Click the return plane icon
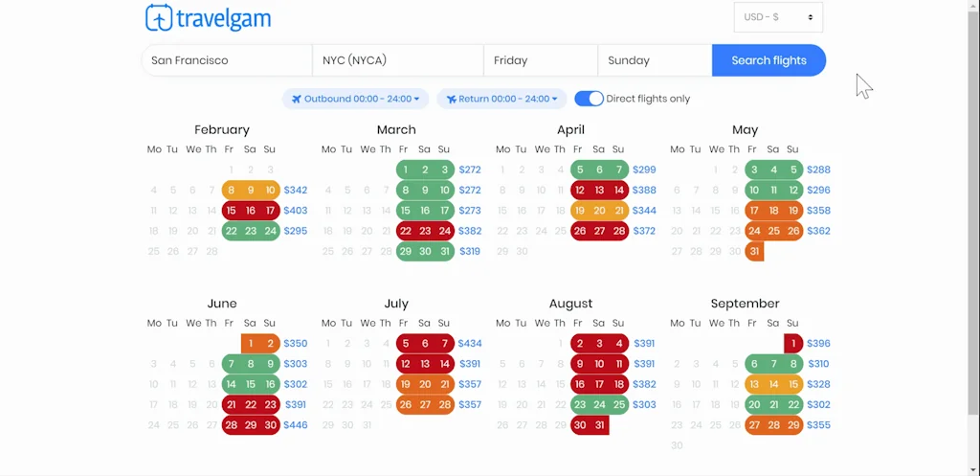 click(452, 99)
